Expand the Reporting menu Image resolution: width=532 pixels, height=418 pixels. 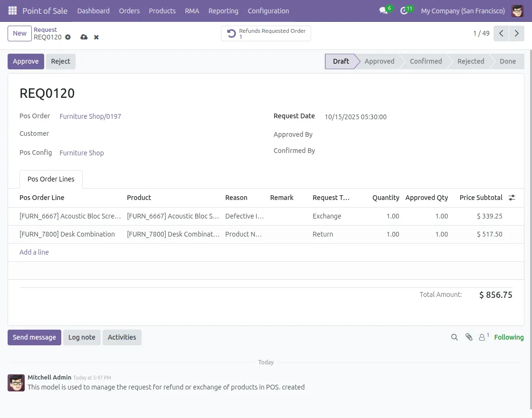click(223, 10)
